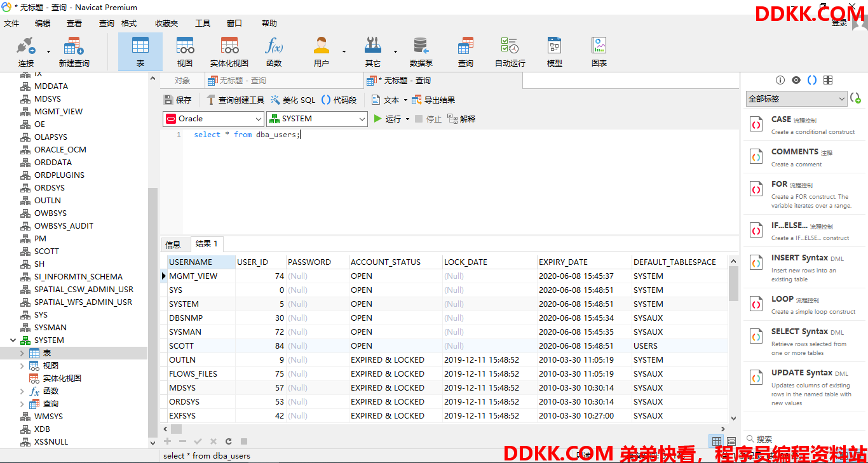Click the grid layout icon in right panel

[828, 80]
